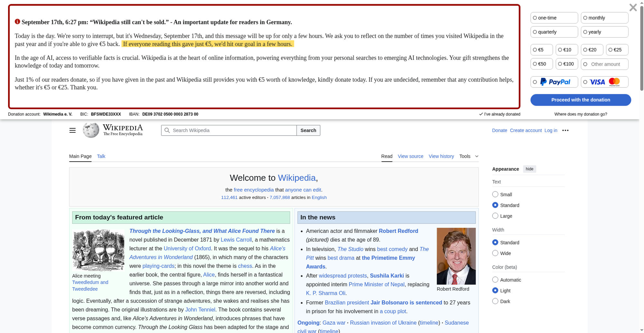This screenshot has height=333, width=644.
Task: Click the Wikipedia globe logo
Action: click(91, 130)
